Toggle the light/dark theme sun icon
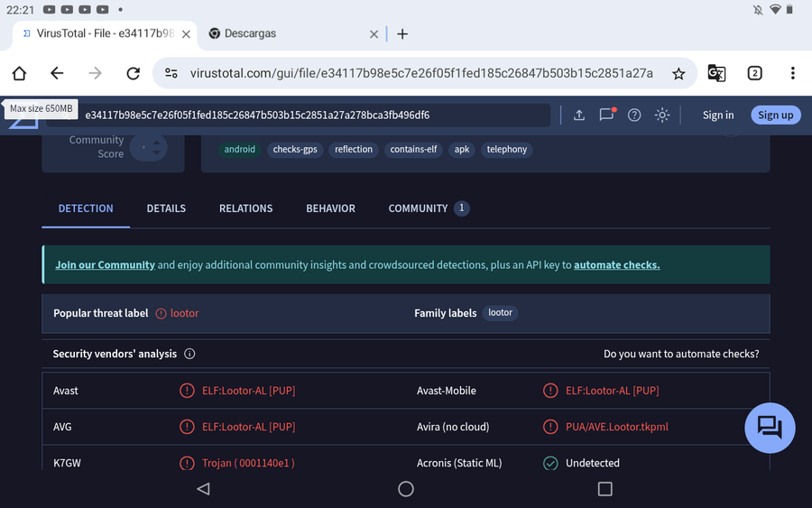 click(662, 115)
